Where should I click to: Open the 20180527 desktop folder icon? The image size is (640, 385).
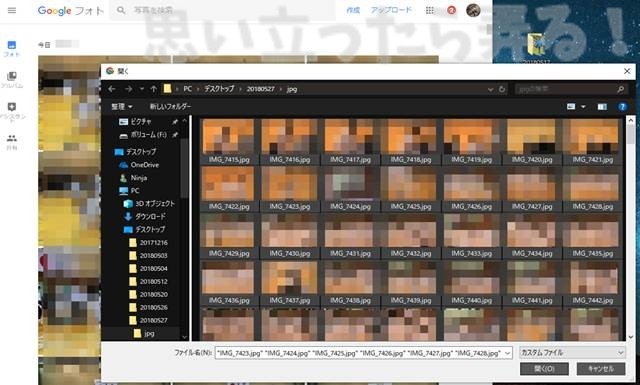(x=536, y=45)
